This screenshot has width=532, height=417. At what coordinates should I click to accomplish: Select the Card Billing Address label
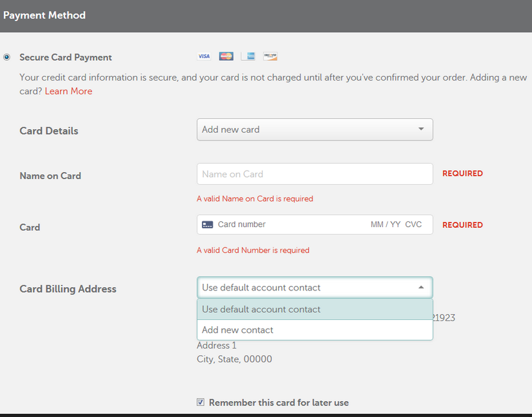68,288
